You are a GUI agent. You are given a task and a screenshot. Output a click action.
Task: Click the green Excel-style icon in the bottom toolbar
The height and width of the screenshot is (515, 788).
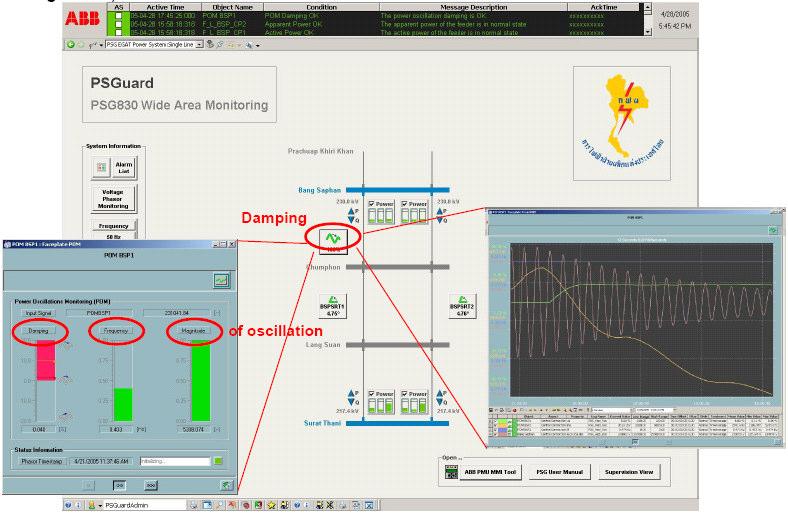(x=258, y=505)
